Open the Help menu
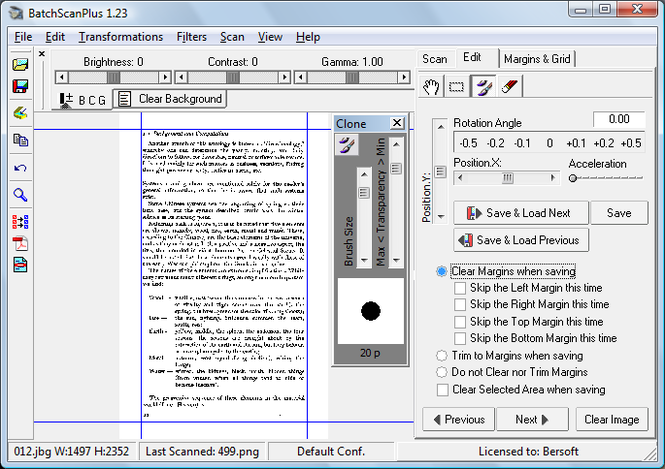 coord(308,37)
